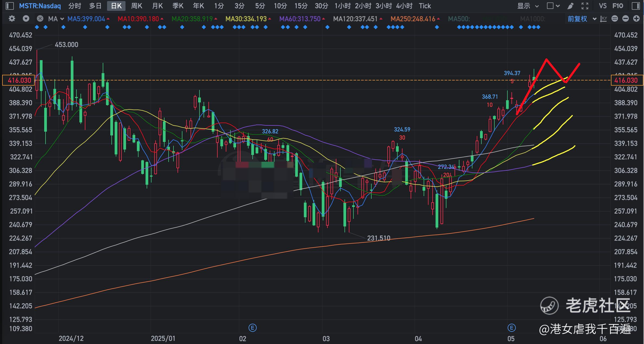
Task: Switch to the Tick chart tab
Action: pyautogui.click(x=425, y=6)
